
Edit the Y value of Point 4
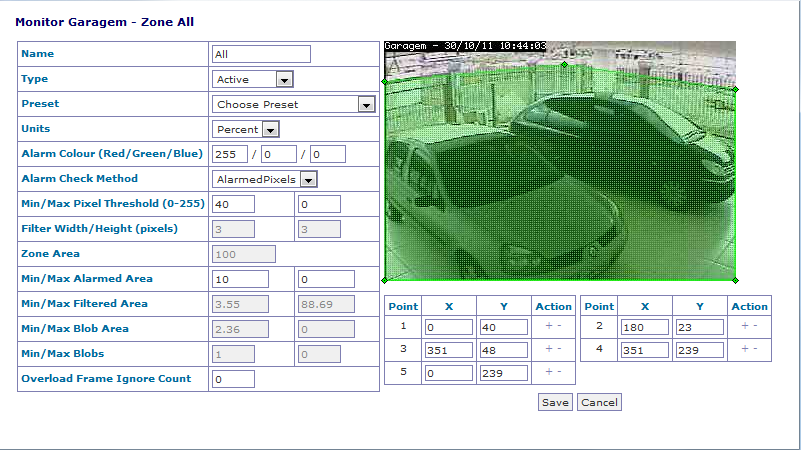(x=700, y=350)
